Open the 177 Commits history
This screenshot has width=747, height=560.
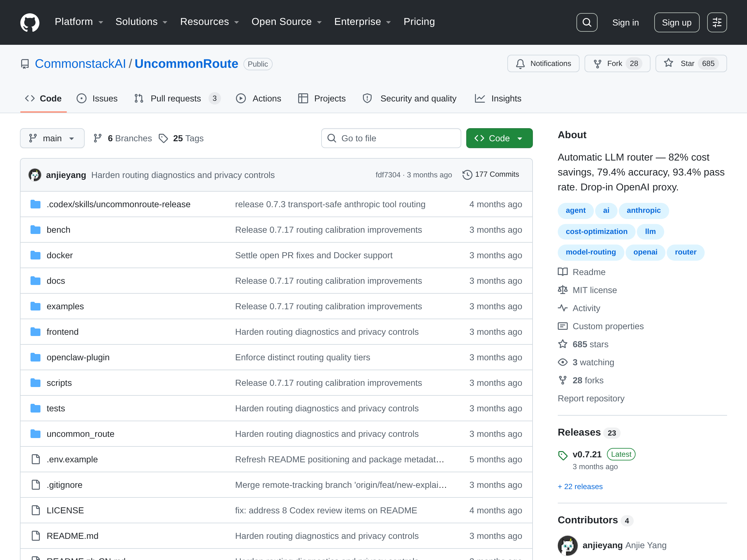490,175
